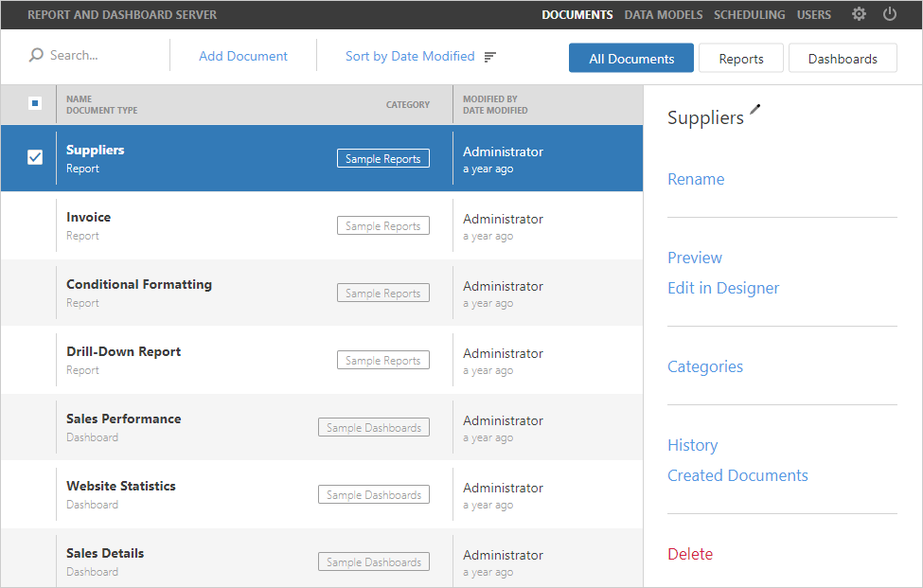Go to the Users page
Screen dimensions: 923x588
click(x=813, y=15)
